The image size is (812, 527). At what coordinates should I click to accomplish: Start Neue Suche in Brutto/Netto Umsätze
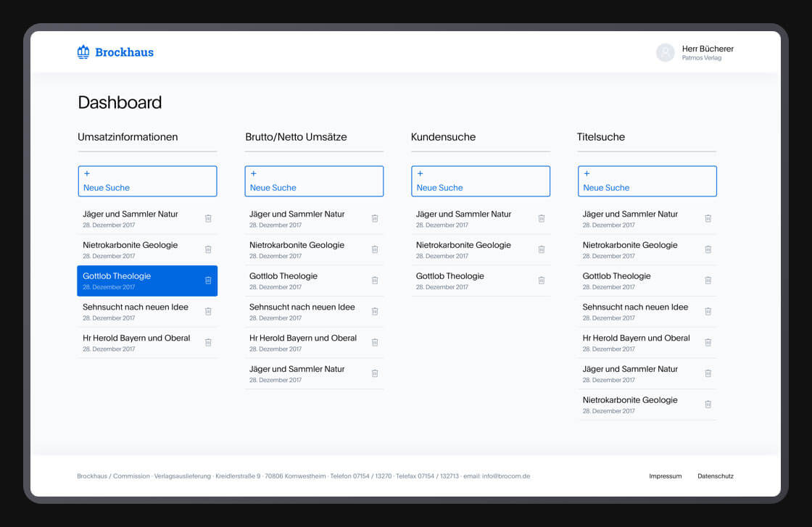click(x=314, y=181)
